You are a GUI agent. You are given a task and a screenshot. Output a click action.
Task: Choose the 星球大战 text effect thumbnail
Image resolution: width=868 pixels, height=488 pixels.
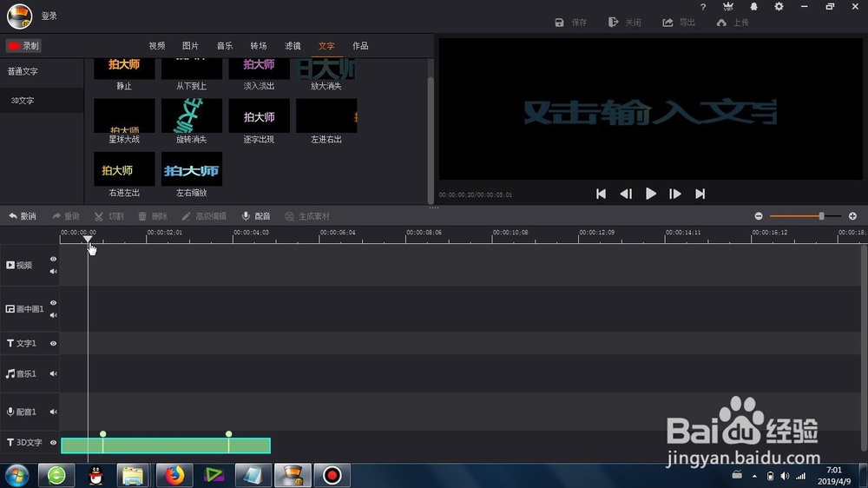124,115
